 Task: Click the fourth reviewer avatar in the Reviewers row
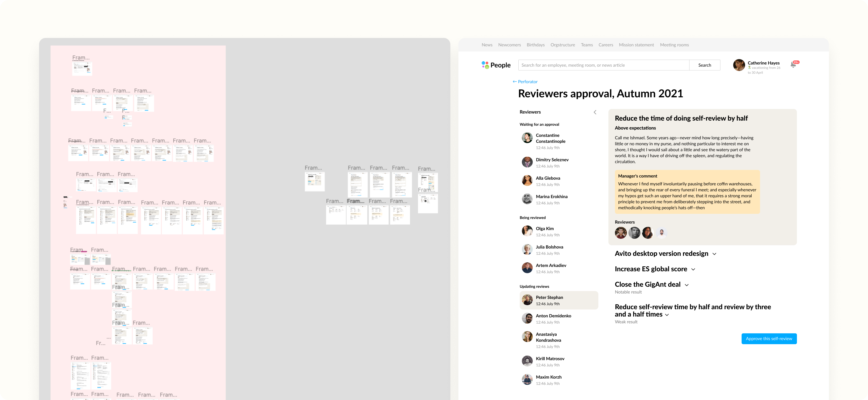click(x=662, y=233)
